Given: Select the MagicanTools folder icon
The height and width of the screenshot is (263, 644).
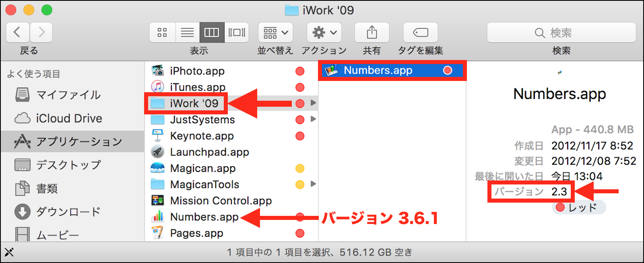Looking at the screenshot, I should (157, 184).
